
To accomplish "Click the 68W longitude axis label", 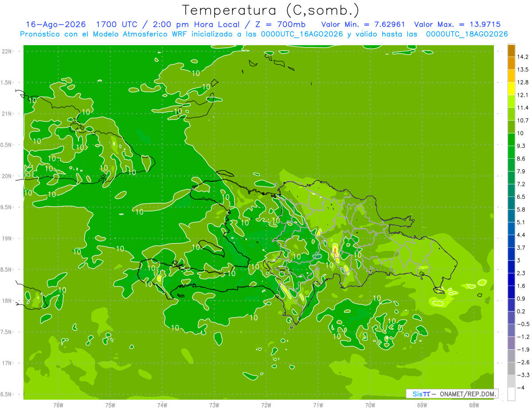I will (x=474, y=405).
